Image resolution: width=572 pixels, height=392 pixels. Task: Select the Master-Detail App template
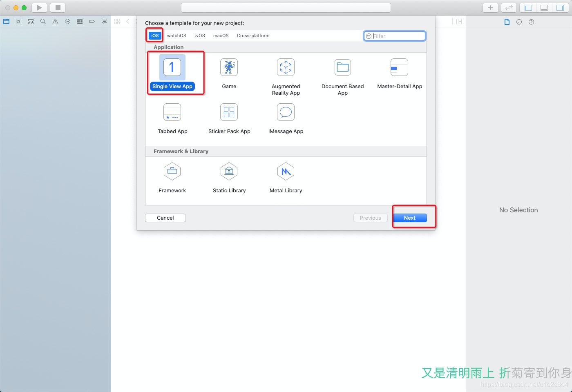pos(400,73)
